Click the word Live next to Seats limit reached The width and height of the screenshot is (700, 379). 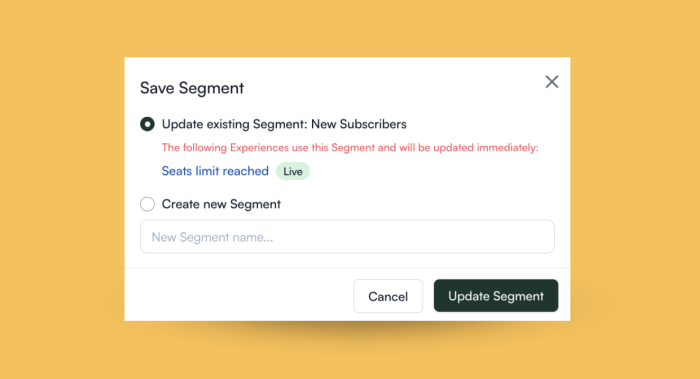pyautogui.click(x=293, y=171)
